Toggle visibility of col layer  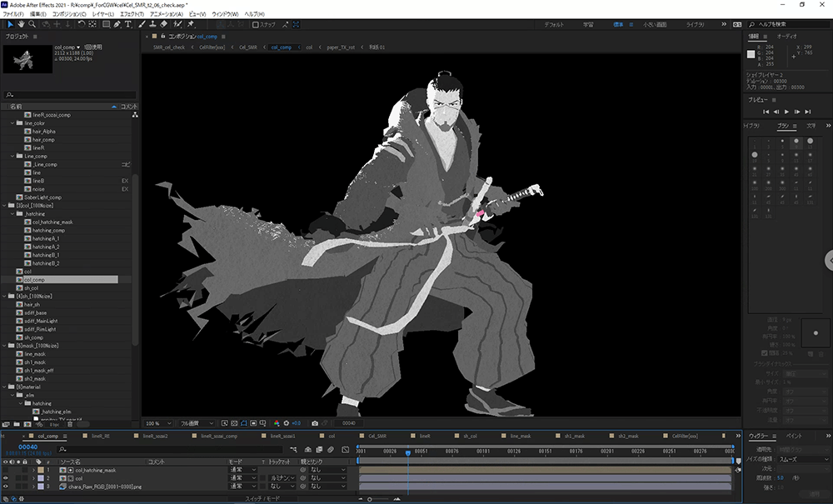[5, 478]
